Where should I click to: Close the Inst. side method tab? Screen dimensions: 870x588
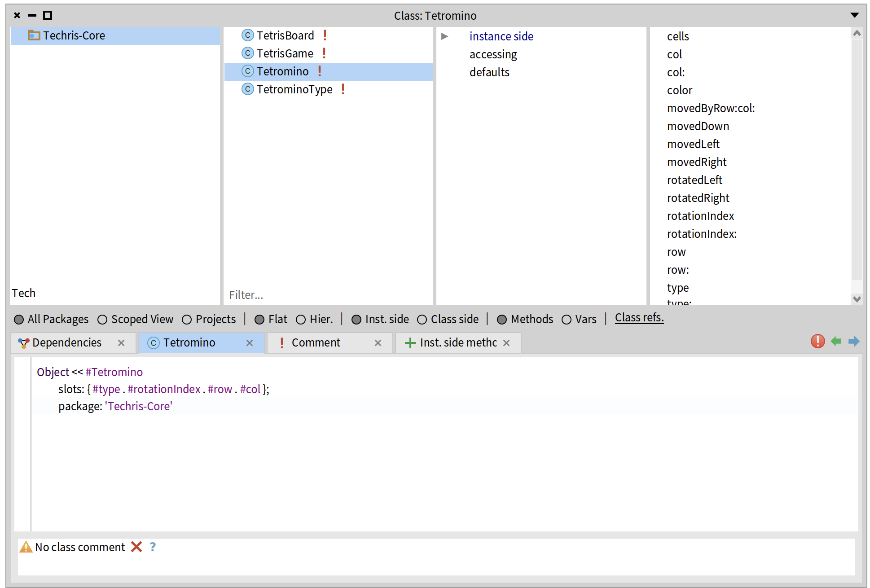[506, 343]
